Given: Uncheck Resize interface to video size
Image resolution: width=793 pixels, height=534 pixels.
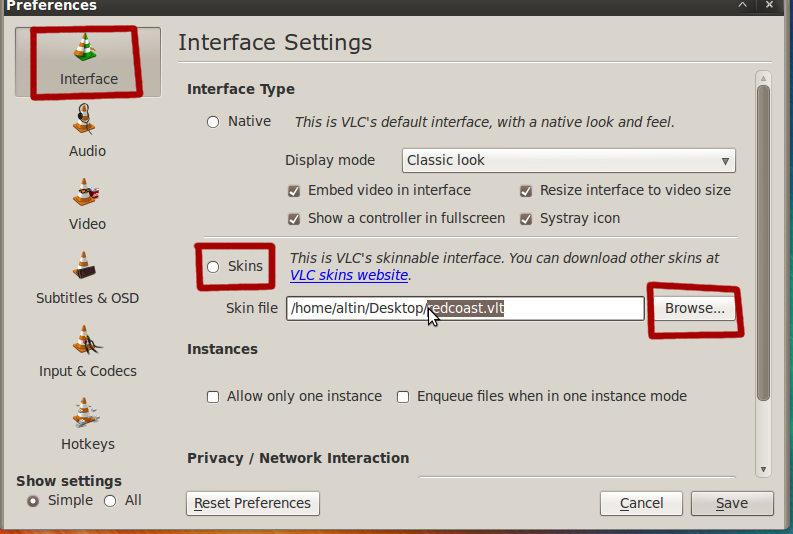Looking at the screenshot, I should (526, 191).
